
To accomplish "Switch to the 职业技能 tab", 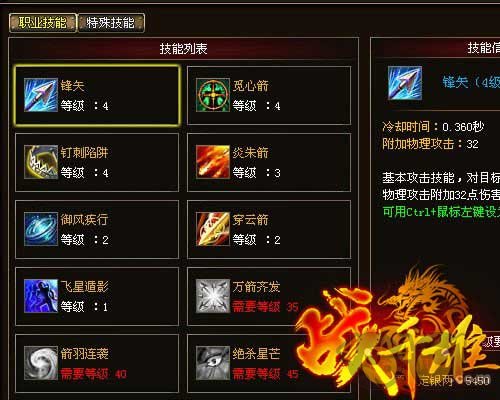I will (43, 23).
